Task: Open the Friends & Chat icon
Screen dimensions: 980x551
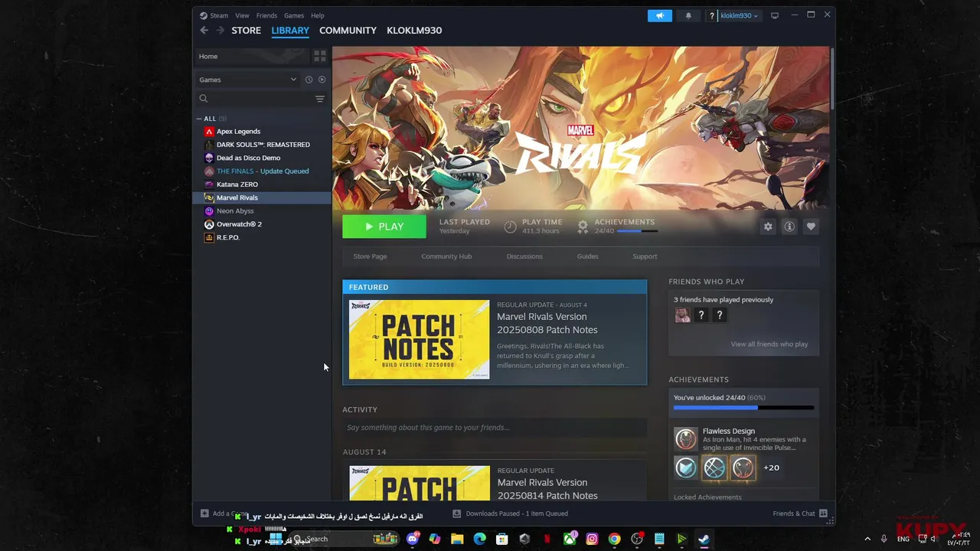Action: [823, 514]
